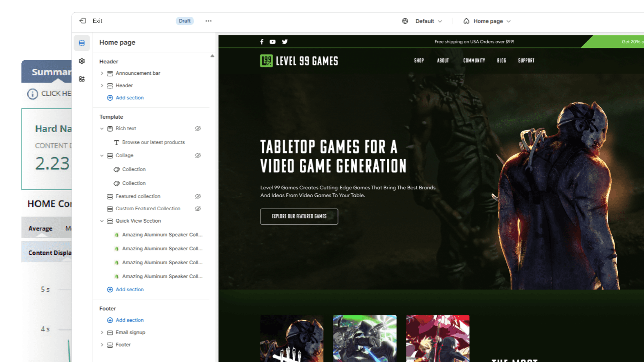The height and width of the screenshot is (362, 644).
Task: Select Custom Featured Collection section
Action: [x=148, y=209]
